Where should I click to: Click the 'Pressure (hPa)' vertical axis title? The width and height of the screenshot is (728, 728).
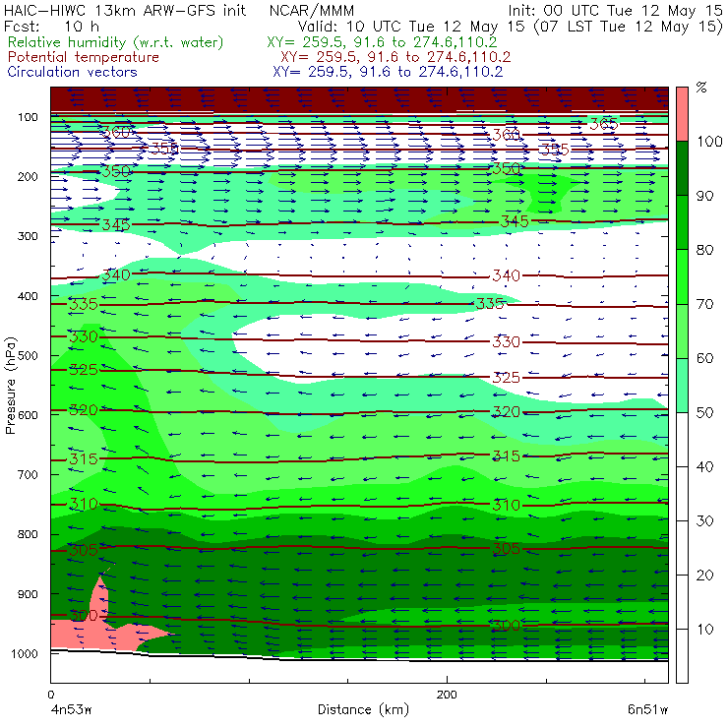coord(11,386)
